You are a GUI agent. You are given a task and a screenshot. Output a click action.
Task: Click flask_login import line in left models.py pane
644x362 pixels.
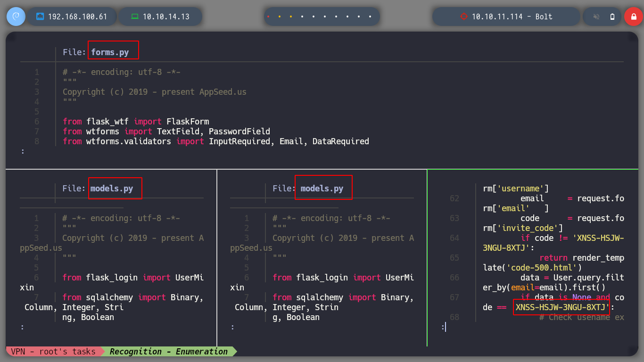pyautogui.click(x=133, y=278)
